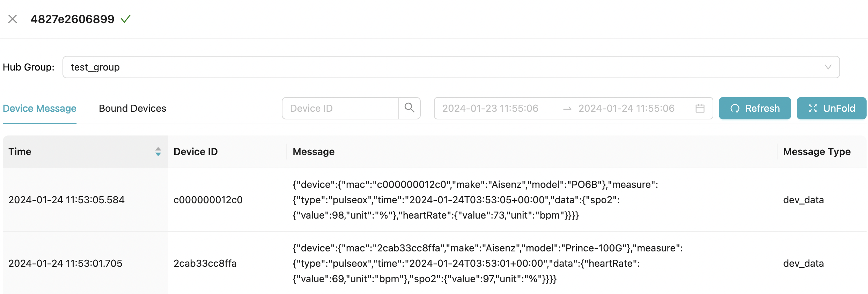The height and width of the screenshot is (294, 868).
Task: Click end date 2024-01-24 11:55:06
Action: pos(626,108)
